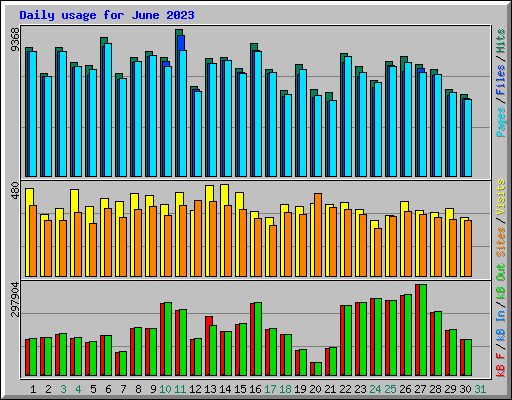The height and width of the screenshot is (400, 512).
Task: Click day label 1 on the x-axis
Action: (33, 389)
